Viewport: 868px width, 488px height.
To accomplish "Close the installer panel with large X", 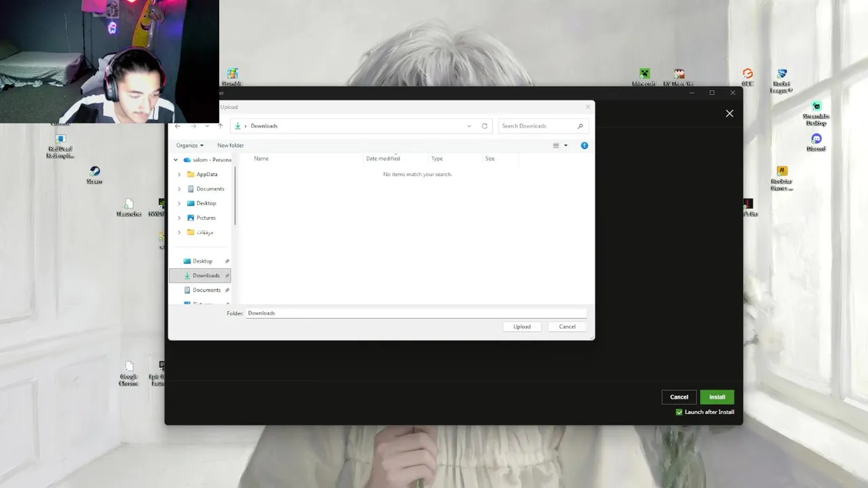I will click(730, 113).
